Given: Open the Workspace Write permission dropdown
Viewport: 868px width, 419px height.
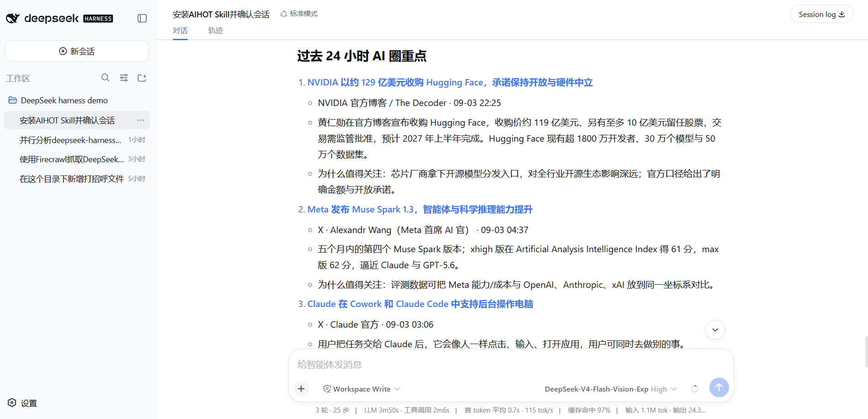Looking at the screenshot, I should [362, 389].
